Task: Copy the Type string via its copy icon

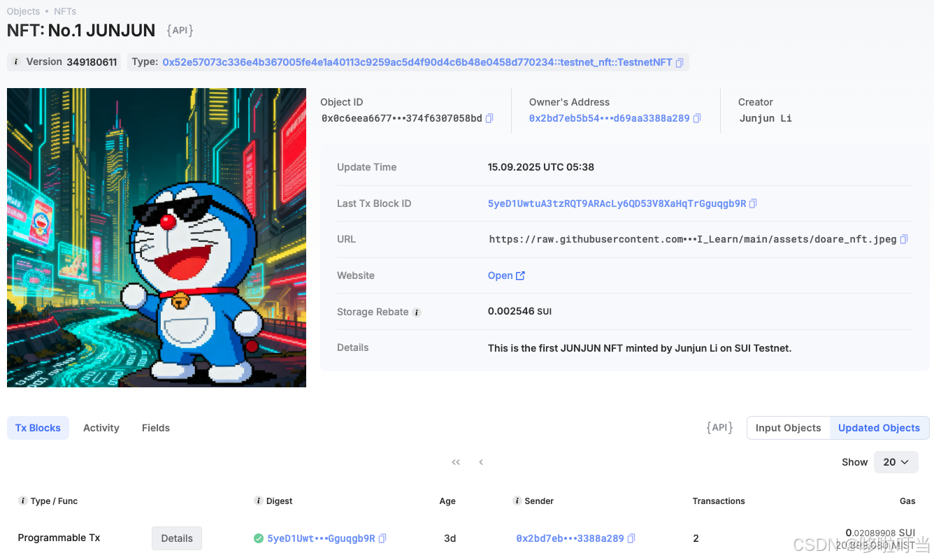Action: (x=680, y=62)
